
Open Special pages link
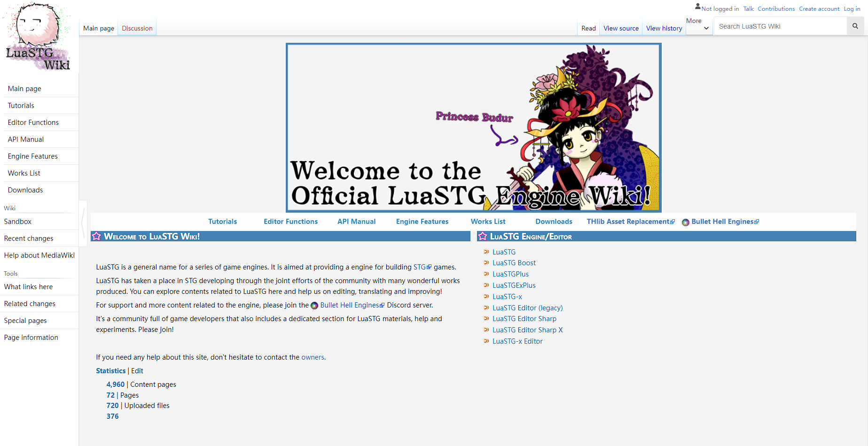[25, 321]
